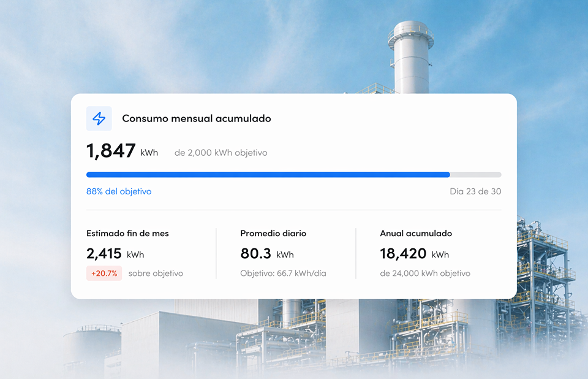Click the monthly consumption progress bar

[x=293, y=175]
